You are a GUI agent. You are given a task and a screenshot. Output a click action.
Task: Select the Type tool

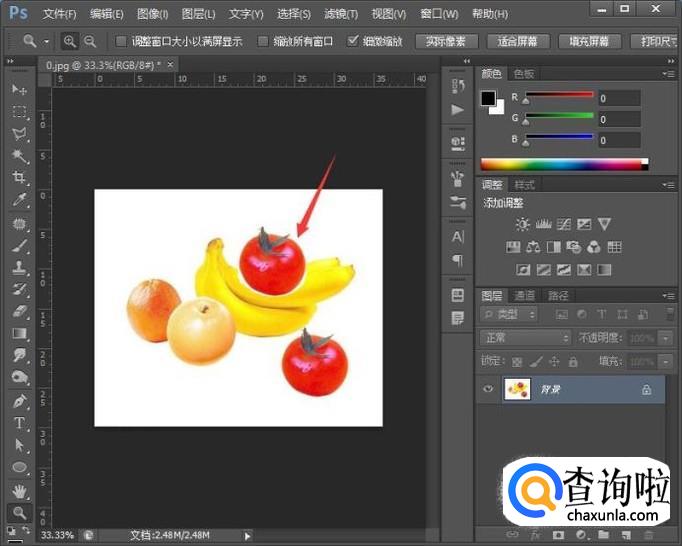pyautogui.click(x=19, y=423)
